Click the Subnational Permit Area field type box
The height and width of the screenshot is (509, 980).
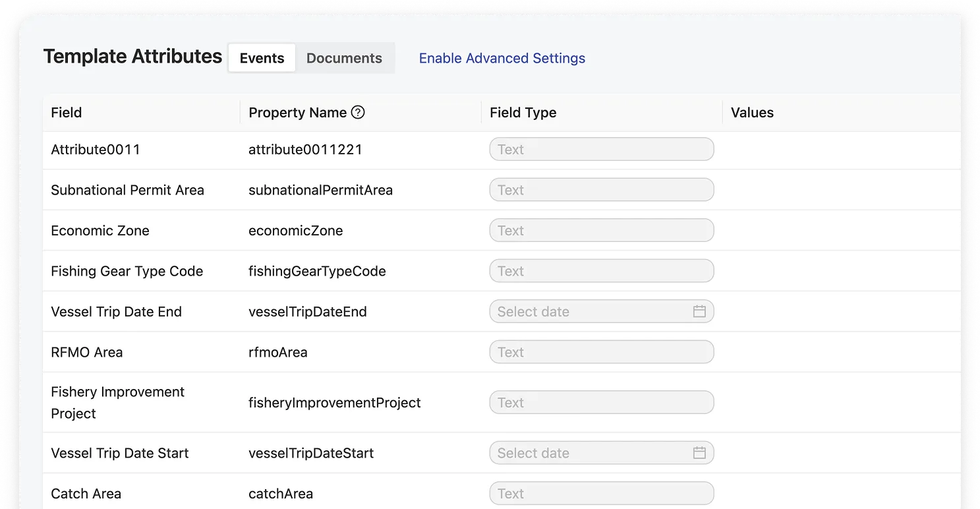tap(601, 190)
